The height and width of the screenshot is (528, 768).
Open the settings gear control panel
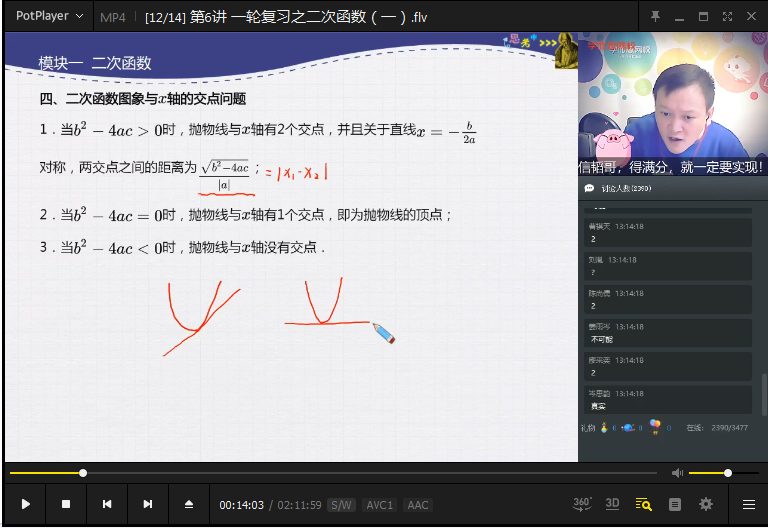[x=706, y=504]
